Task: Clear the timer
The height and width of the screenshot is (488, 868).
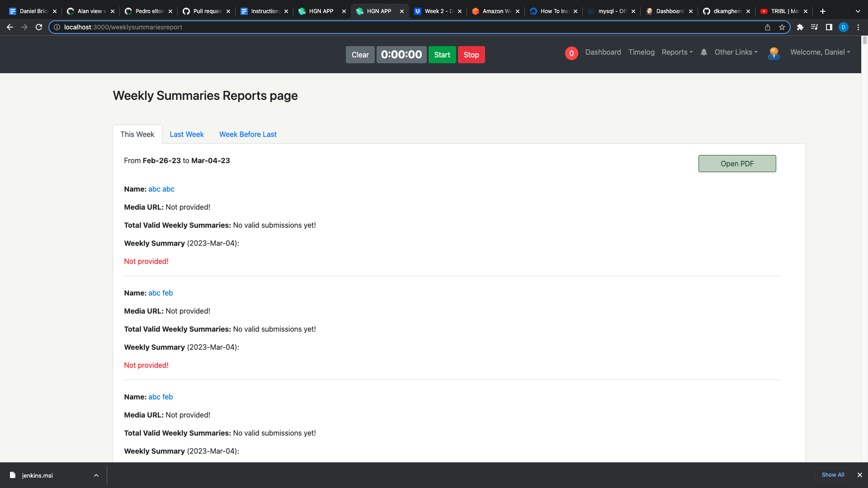Action: point(360,55)
